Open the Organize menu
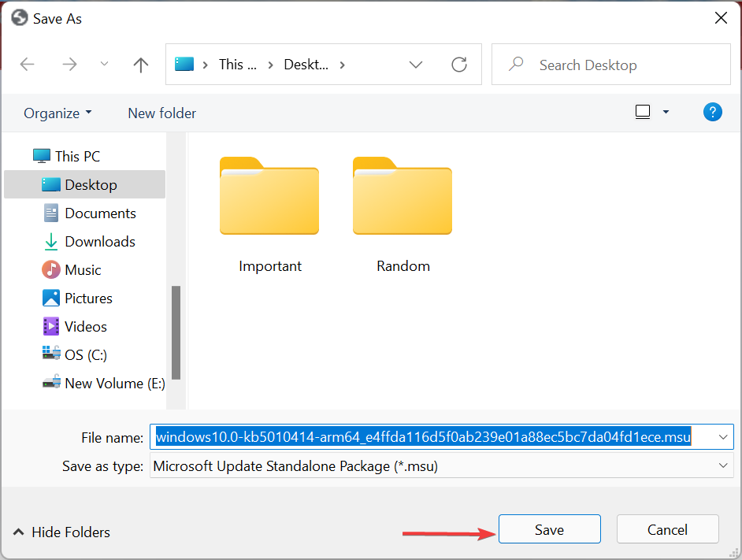The image size is (742, 560). coord(58,113)
